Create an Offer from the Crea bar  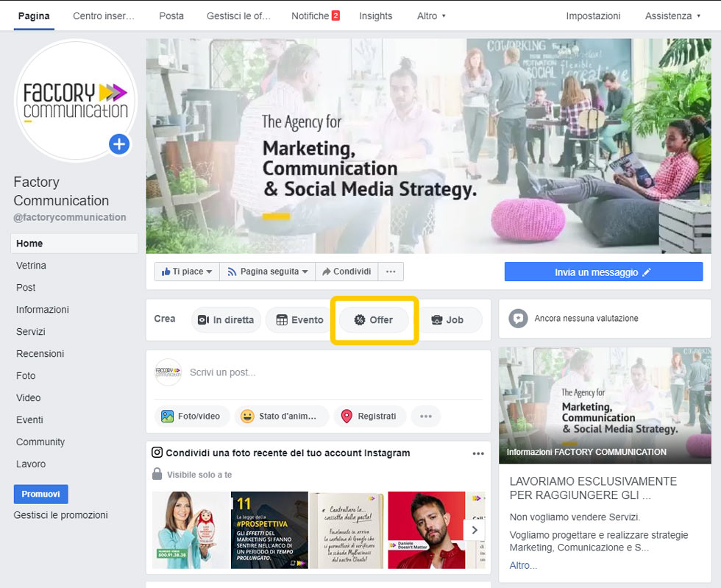point(374,320)
